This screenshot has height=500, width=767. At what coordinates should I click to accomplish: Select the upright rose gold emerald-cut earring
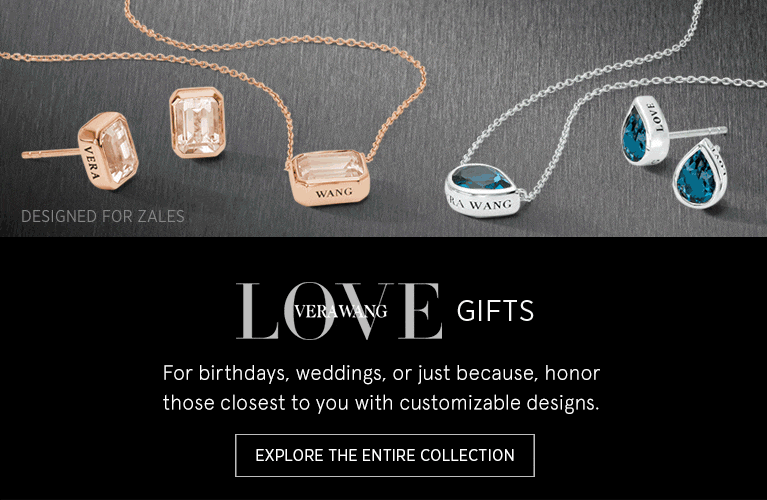[x=198, y=122]
